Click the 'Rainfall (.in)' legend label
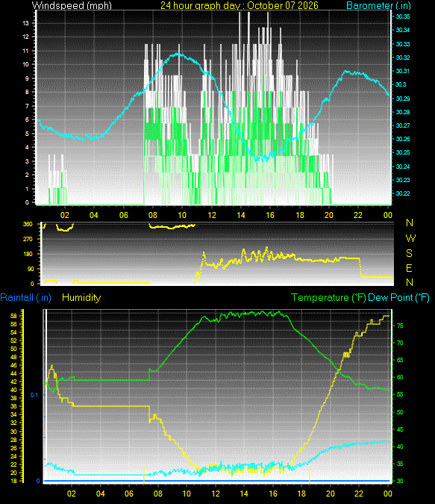 tap(25, 298)
